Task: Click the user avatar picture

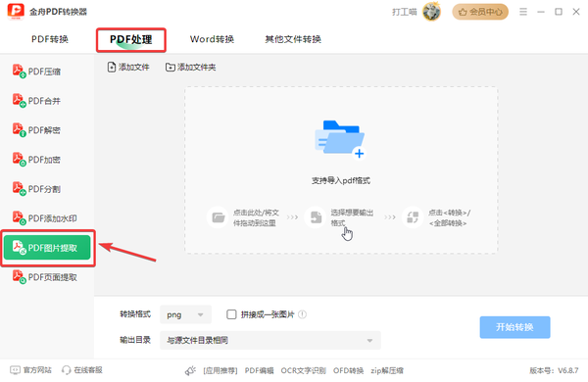Action: pyautogui.click(x=431, y=12)
